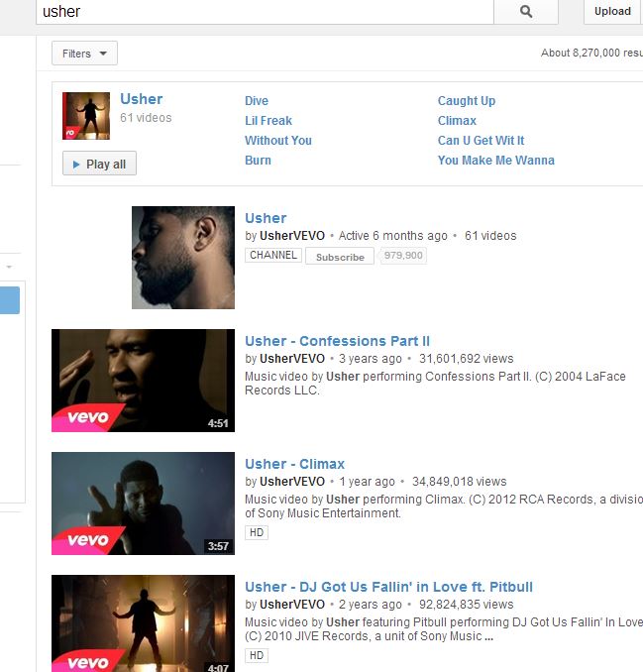Click the Upload button
The image size is (643, 672).
click(612, 12)
